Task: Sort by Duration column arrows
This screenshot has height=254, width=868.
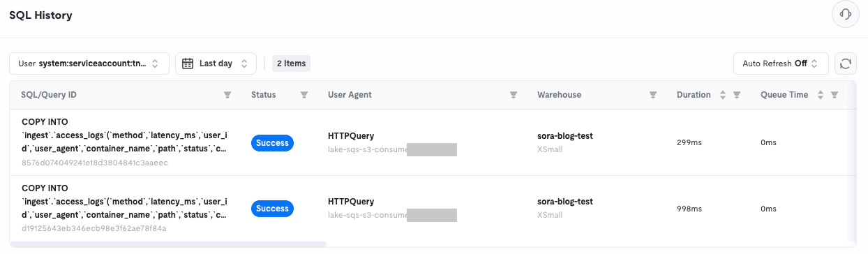Action: 723,95
